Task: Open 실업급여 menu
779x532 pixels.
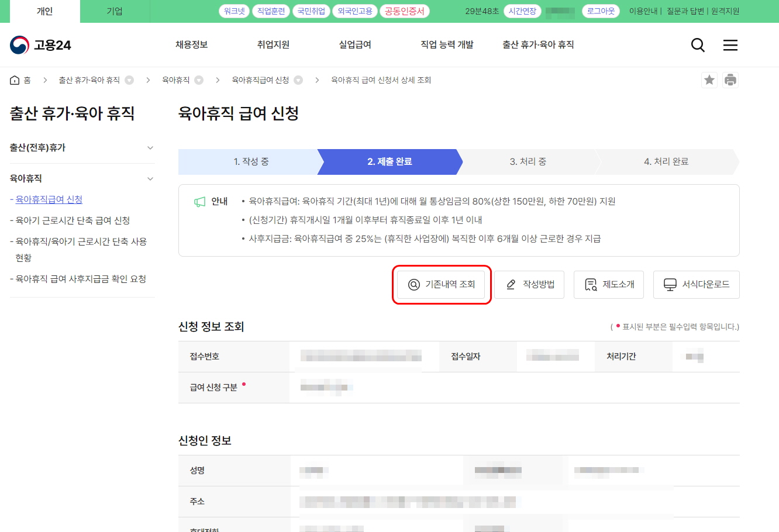Action: pos(355,44)
